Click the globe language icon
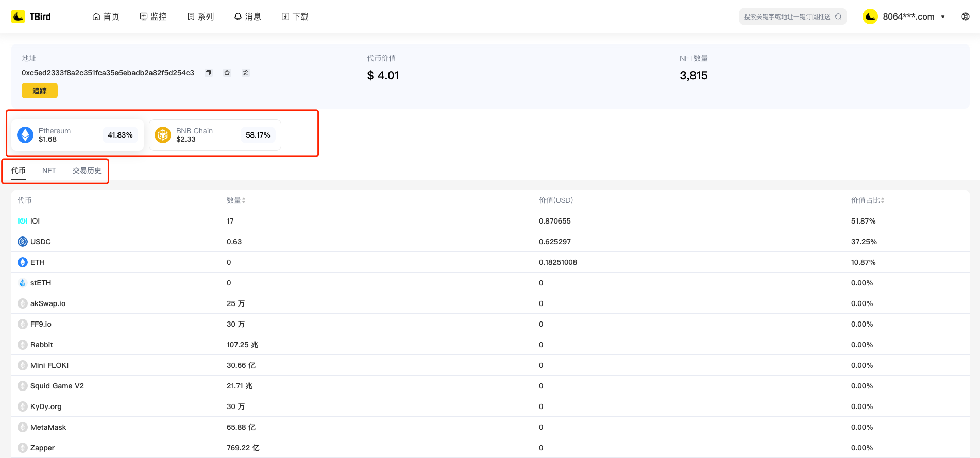This screenshot has width=980, height=458. pyautogui.click(x=965, y=16)
